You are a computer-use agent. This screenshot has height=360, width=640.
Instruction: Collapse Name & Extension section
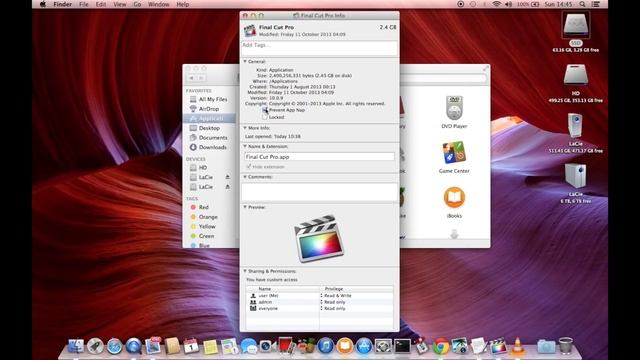245,147
